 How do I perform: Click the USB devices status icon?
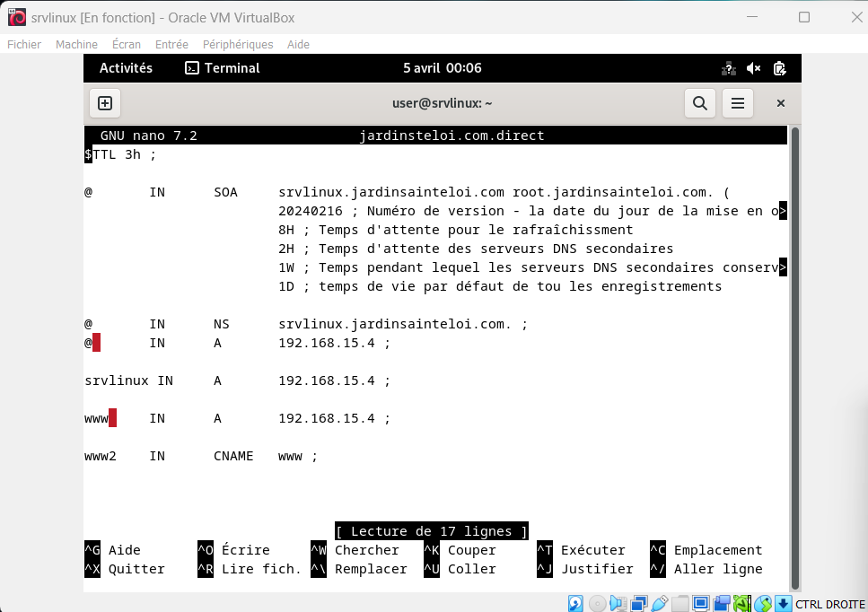[x=660, y=603]
